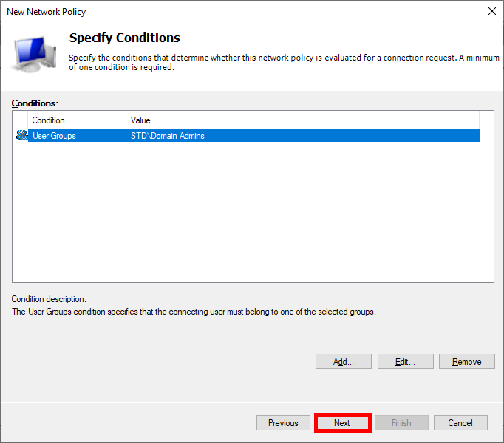
Task: Click the User Groups condition icon
Action: [x=21, y=135]
